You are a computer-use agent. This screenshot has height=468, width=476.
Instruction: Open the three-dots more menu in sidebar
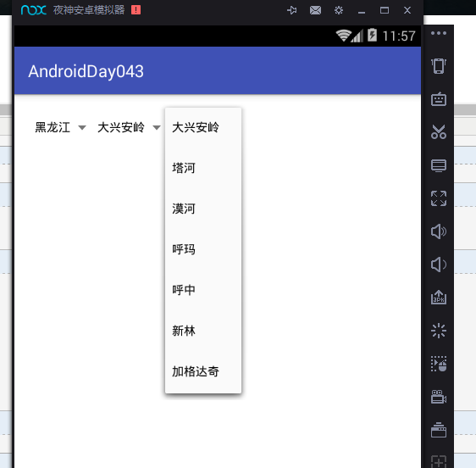[x=439, y=33]
